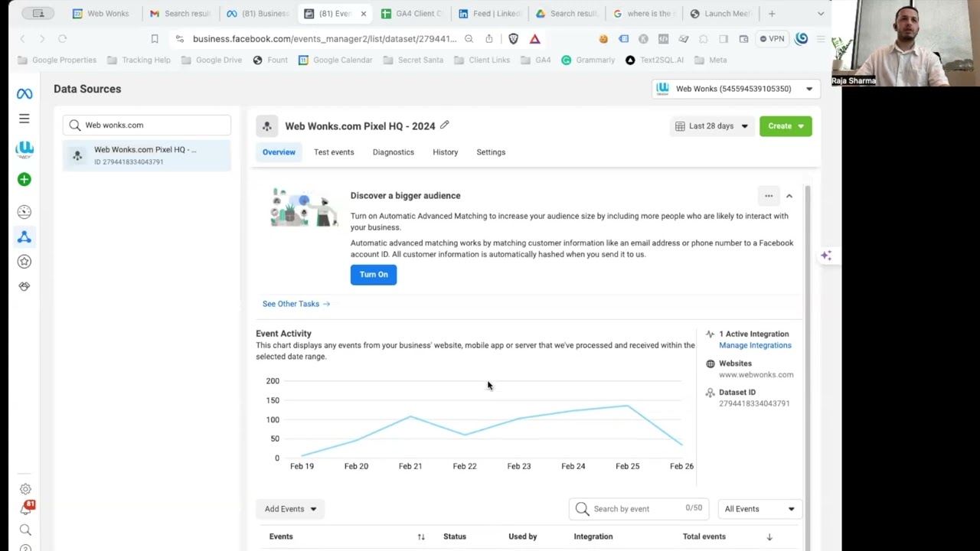Click the See Other Tasks link
This screenshot has height=551, width=980.
[296, 304]
